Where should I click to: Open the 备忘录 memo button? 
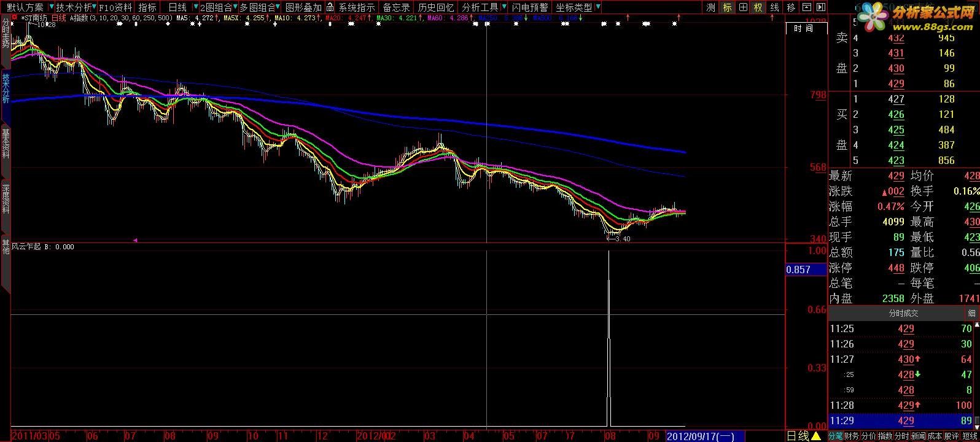tap(396, 7)
